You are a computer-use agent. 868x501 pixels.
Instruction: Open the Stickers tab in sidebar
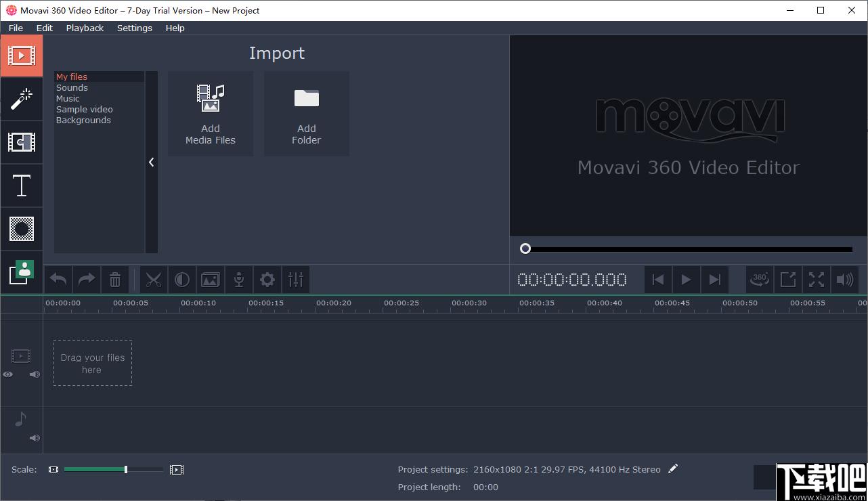[x=22, y=272]
